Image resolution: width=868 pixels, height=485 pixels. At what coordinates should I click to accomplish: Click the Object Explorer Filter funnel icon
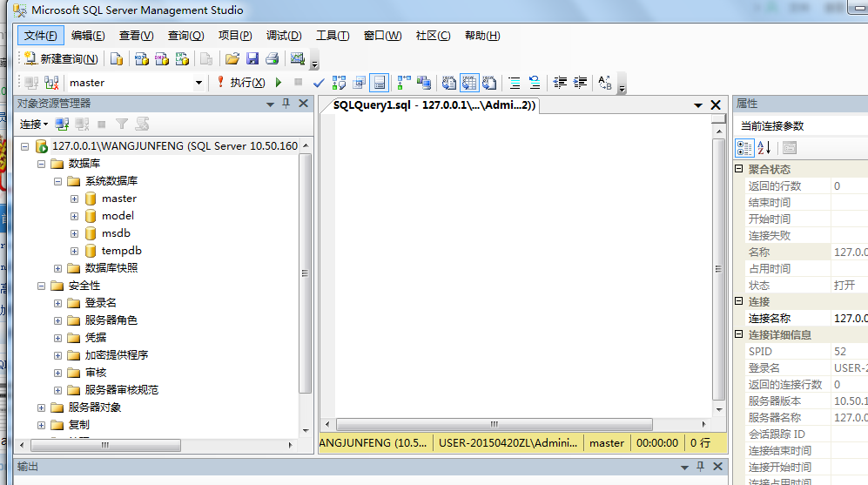pos(122,124)
